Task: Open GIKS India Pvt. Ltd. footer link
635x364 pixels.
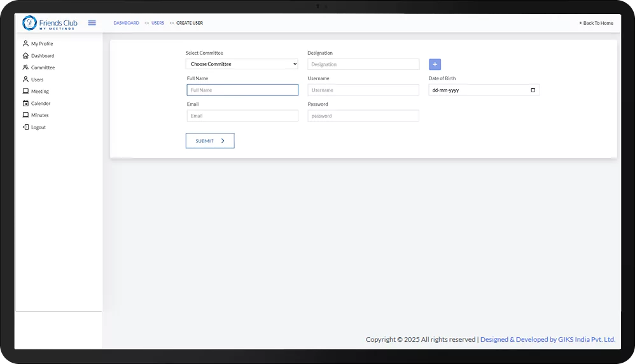Action: point(548,339)
